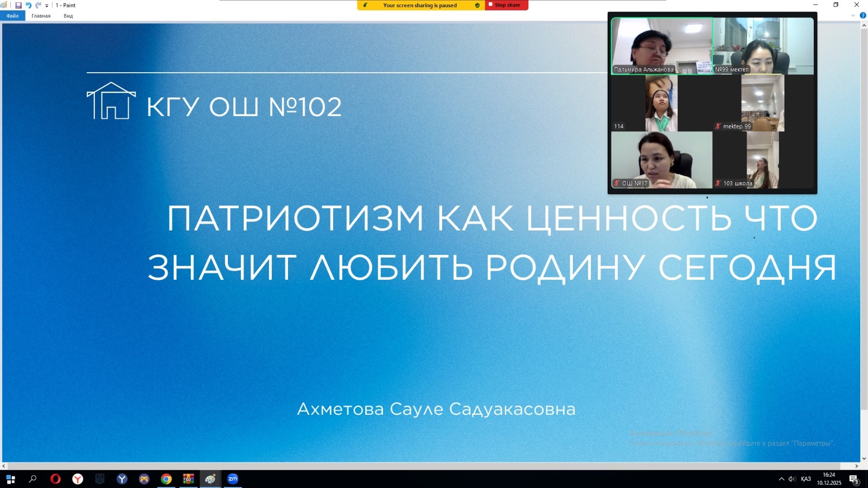Switch to the Вид ribbon tab
The width and height of the screenshot is (868, 488).
68,16
